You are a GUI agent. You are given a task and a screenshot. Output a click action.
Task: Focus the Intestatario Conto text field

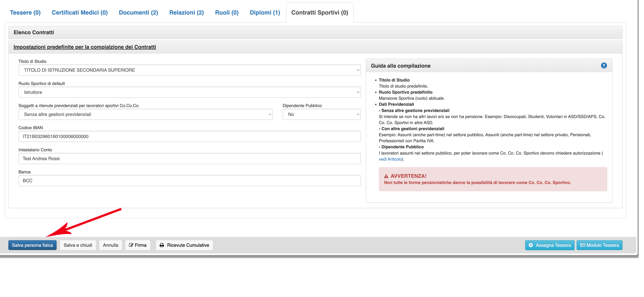189,159
